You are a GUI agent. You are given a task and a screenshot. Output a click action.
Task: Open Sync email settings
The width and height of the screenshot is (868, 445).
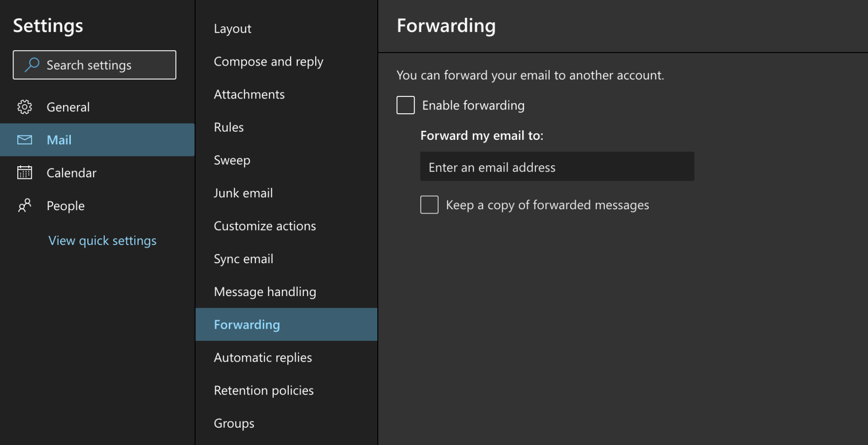tap(287, 259)
